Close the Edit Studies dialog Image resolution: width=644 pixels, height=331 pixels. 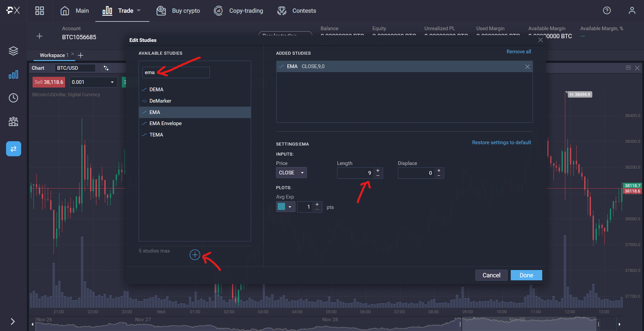[540, 40]
